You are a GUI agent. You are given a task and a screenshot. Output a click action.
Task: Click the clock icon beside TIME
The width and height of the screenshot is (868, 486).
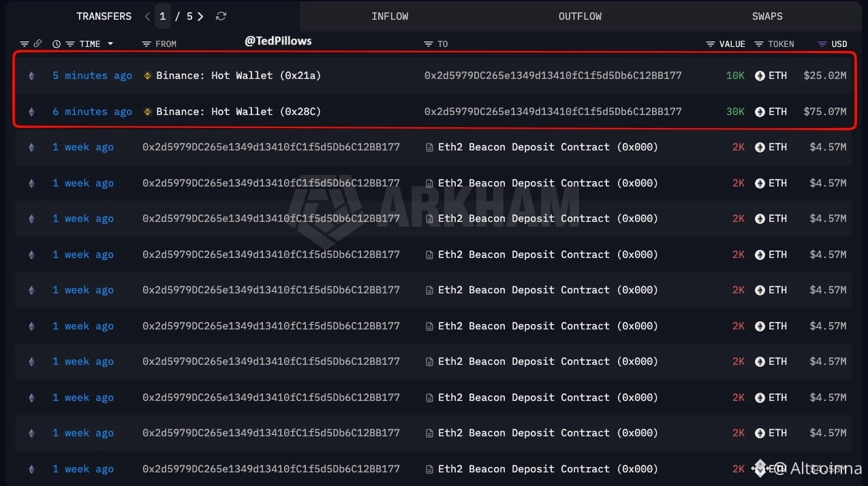coord(57,44)
